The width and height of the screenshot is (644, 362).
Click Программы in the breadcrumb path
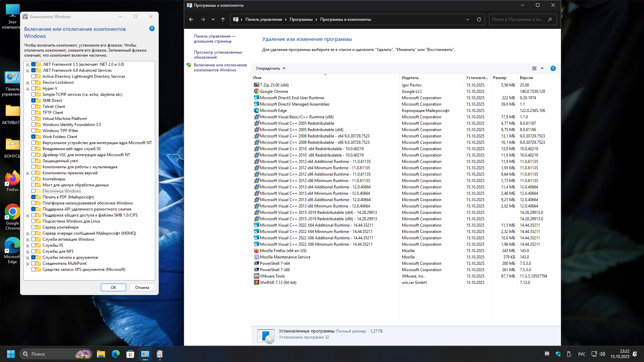point(301,19)
